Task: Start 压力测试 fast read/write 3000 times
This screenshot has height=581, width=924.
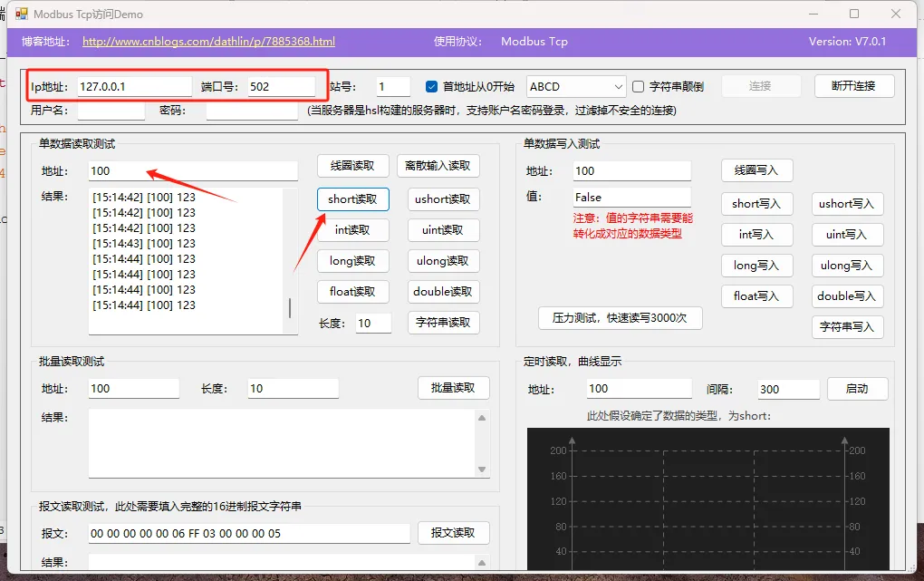Action: [620, 318]
